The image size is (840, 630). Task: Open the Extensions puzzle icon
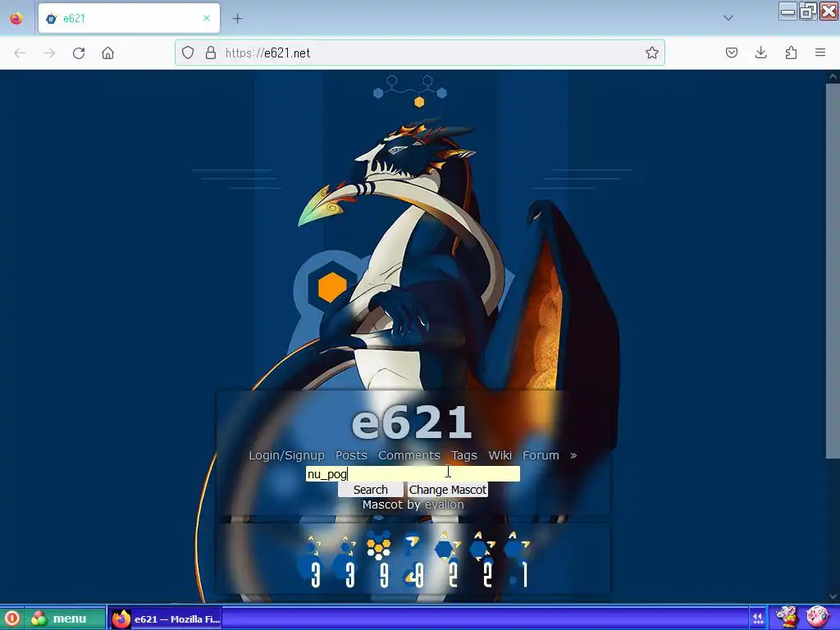point(791,52)
